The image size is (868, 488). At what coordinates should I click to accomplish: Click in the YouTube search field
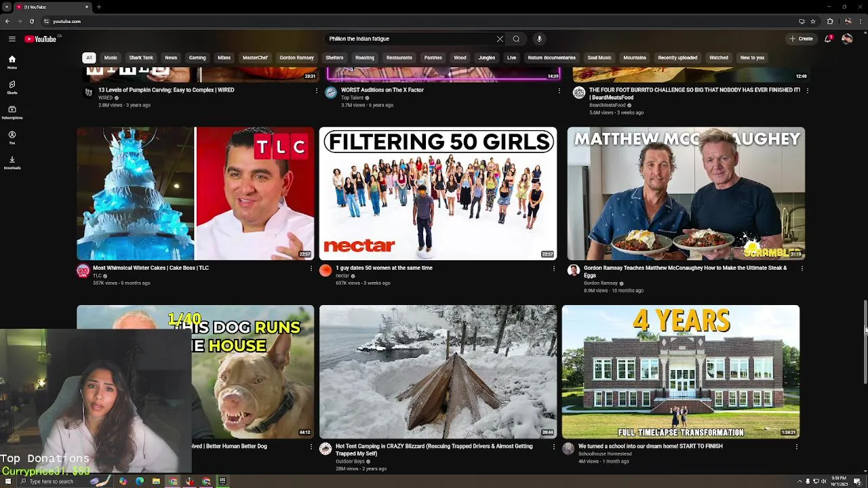(410, 39)
